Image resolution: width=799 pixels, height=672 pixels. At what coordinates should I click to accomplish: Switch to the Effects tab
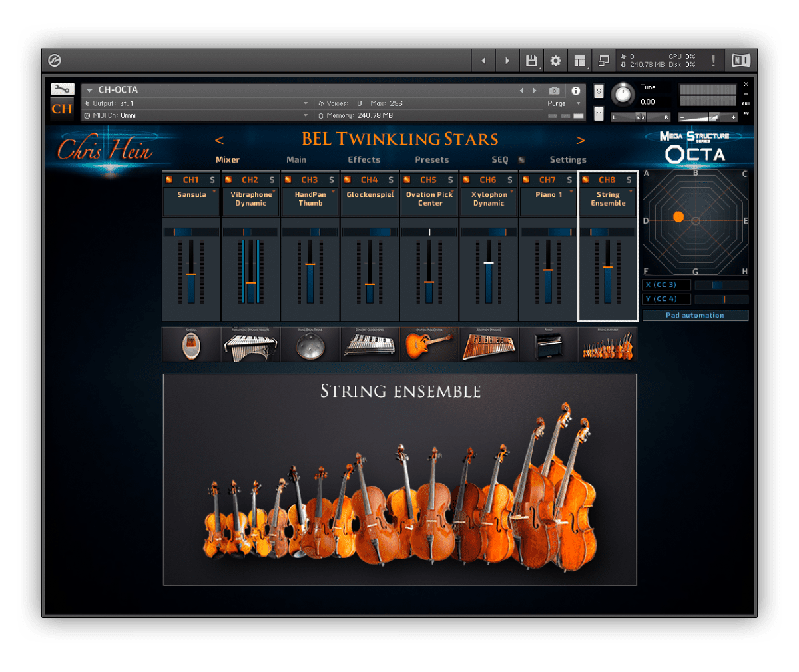coord(364,160)
